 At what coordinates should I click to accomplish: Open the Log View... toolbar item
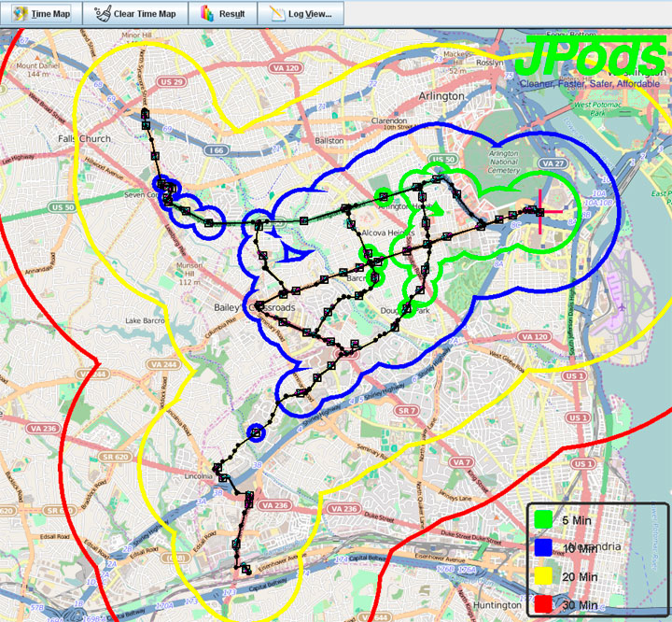[x=301, y=13]
